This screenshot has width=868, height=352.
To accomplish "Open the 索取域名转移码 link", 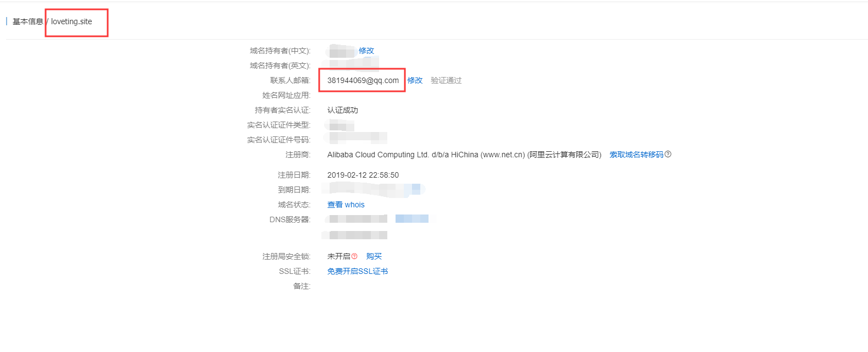I will pyautogui.click(x=636, y=155).
